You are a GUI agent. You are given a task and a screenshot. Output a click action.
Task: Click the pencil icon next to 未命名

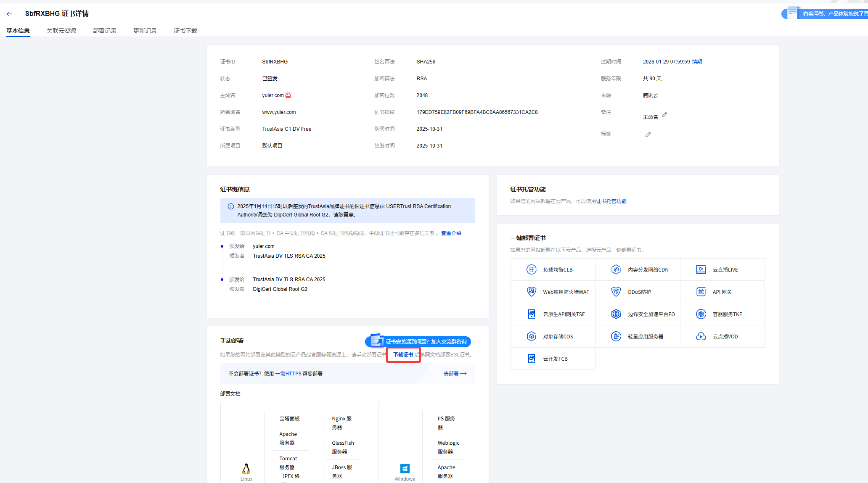[x=664, y=115]
